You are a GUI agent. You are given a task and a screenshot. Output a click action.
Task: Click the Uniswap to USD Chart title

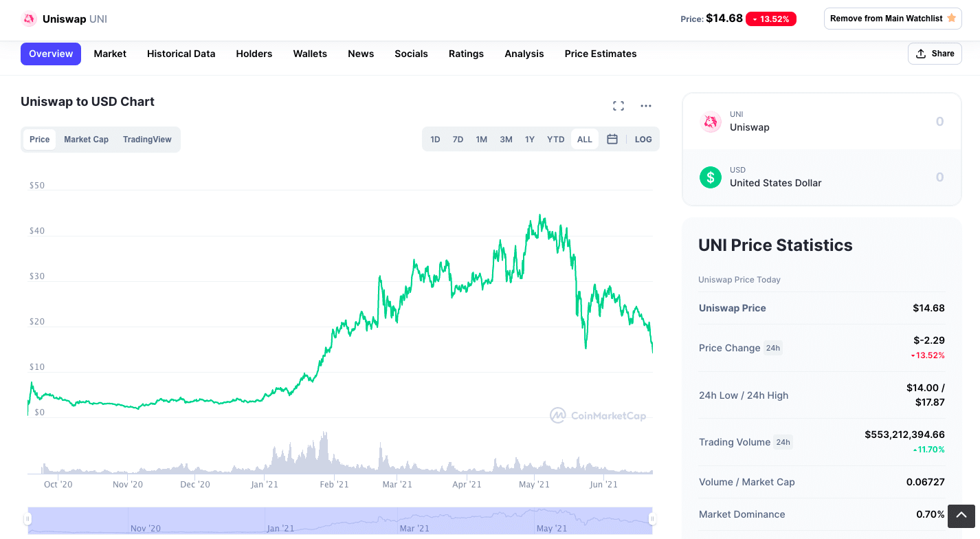coord(87,102)
